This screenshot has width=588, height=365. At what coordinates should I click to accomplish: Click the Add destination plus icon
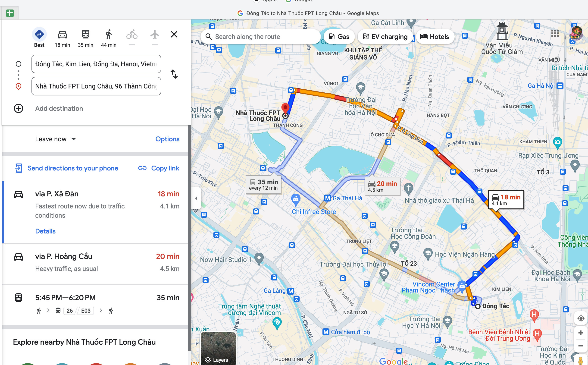[18, 108]
